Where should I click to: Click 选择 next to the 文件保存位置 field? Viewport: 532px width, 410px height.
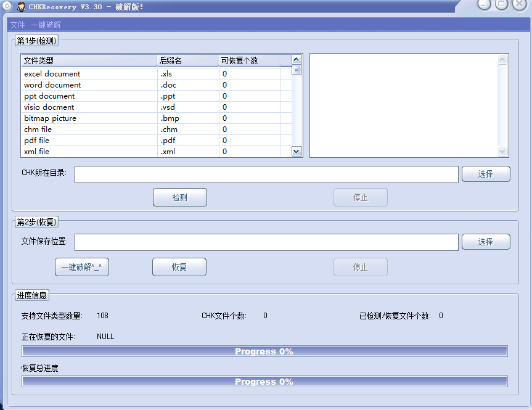click(x=486, y=242)
